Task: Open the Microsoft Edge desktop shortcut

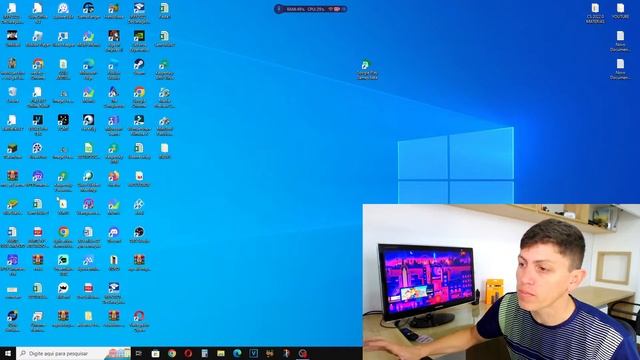Action: (89, 69)
